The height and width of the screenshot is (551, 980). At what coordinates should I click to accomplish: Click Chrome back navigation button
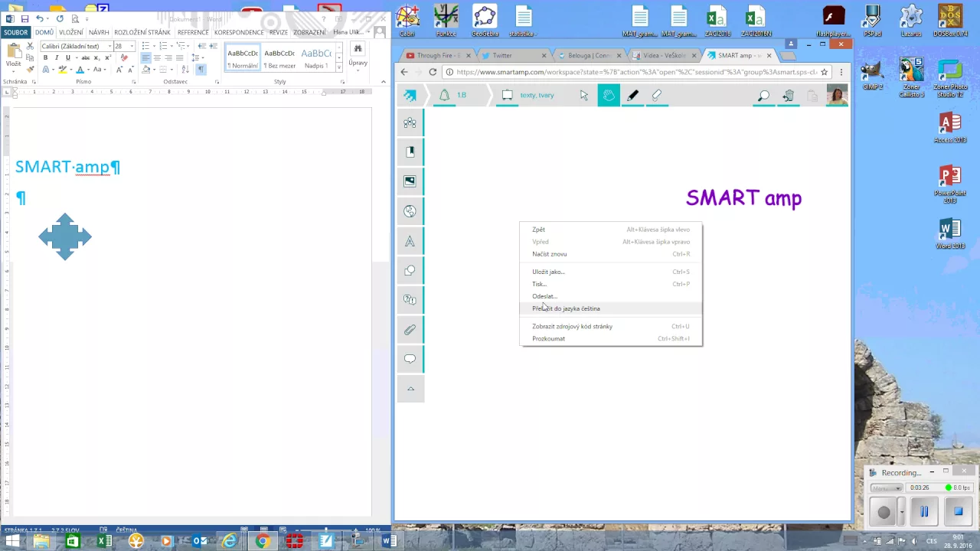coord(404,72)
